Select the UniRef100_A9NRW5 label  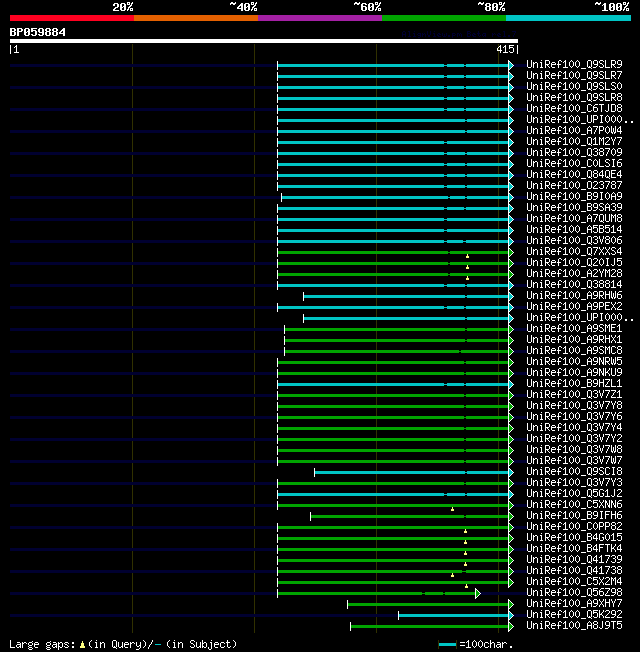[574, 361]
